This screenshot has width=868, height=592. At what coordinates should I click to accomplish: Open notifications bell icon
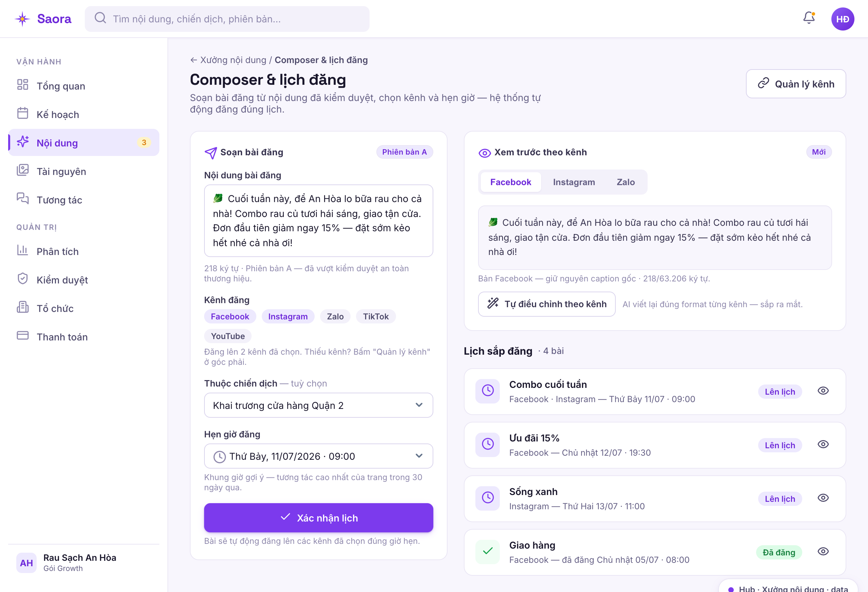(809, 18)
